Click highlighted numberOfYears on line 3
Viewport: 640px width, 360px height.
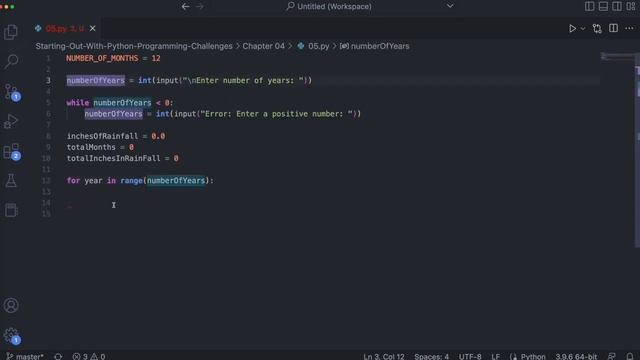coord(96,80)
